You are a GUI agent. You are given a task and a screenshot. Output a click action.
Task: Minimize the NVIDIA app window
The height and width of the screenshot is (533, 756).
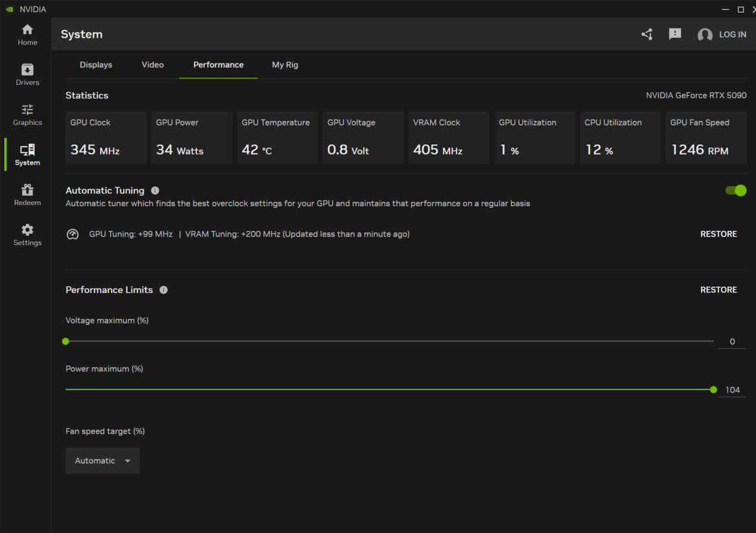click(x=725, y=9)
